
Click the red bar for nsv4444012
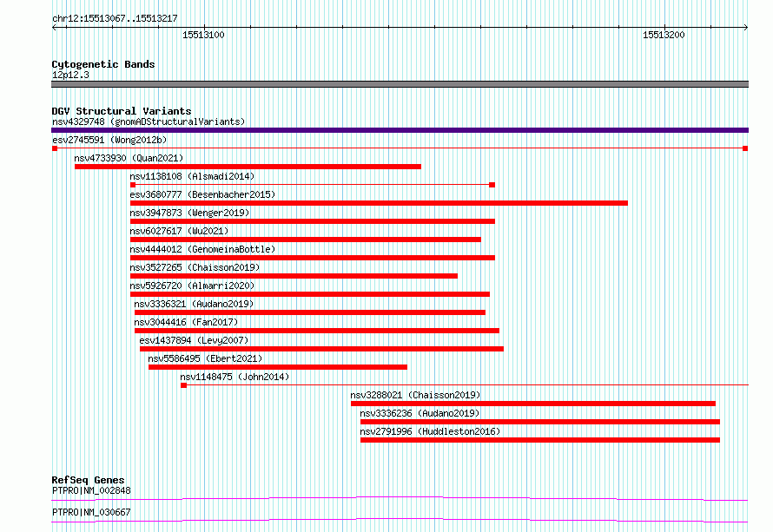coord(313,258)
